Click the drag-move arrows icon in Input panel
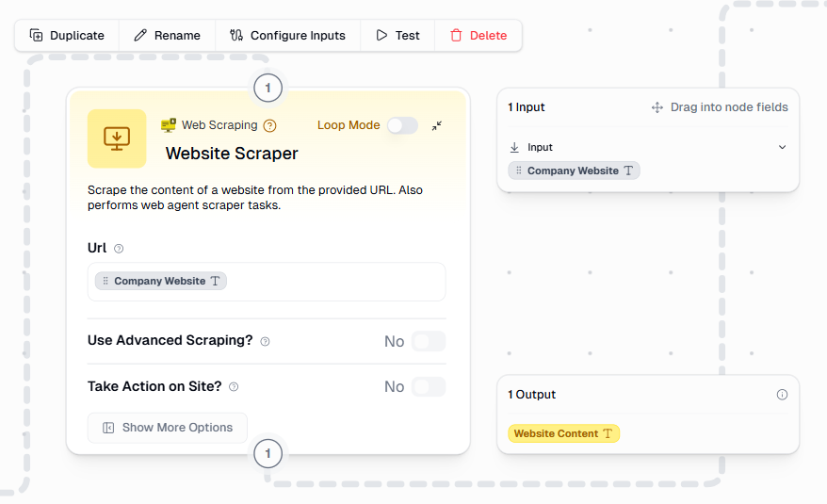The image size is (827, 504). click(657, 107)
